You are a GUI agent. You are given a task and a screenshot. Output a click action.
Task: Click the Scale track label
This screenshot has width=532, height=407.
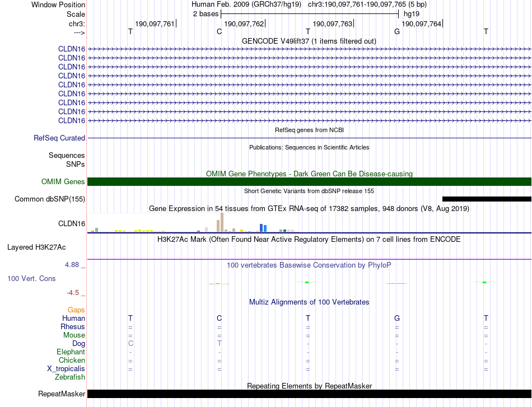point(76,14)
